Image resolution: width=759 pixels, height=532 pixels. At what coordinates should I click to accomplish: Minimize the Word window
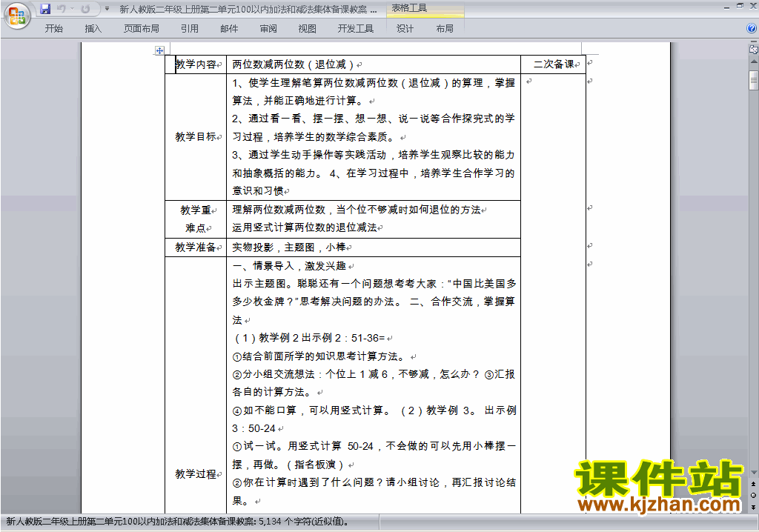[726, 7]
